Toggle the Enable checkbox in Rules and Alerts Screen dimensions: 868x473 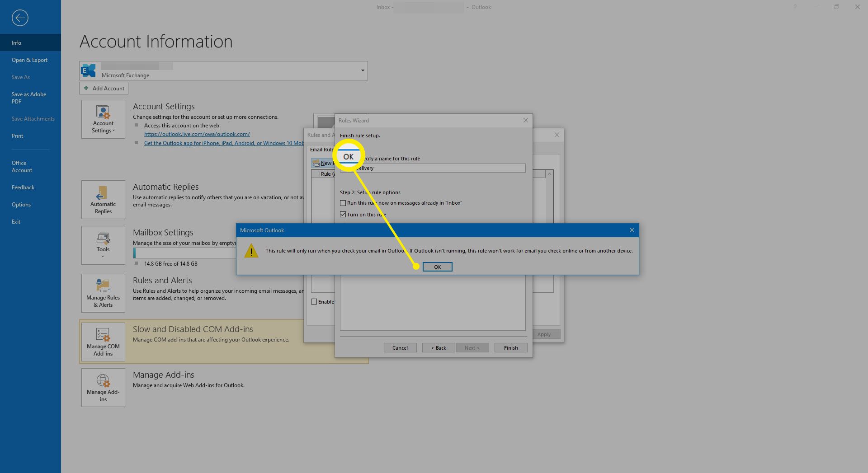point(314,302)
